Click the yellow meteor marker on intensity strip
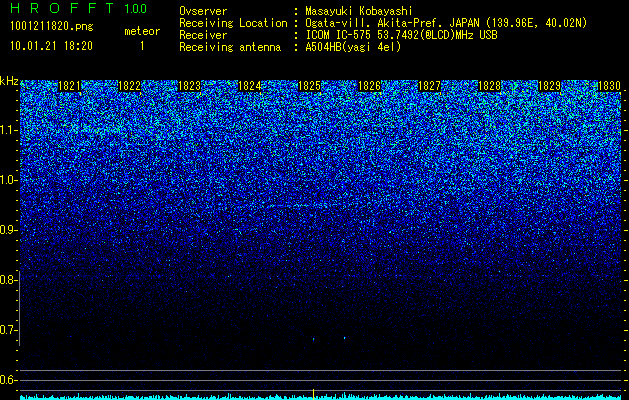The height and width of the screenshot is (400, 629). pyautogui.click(x=313, y=394)
